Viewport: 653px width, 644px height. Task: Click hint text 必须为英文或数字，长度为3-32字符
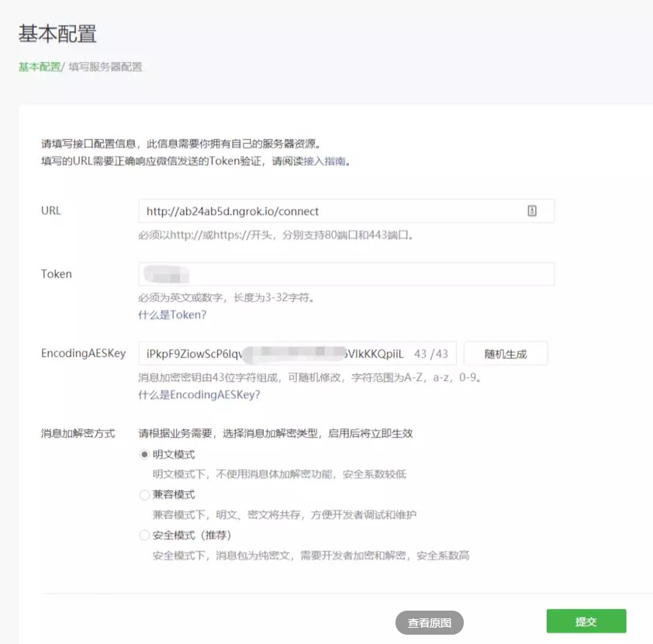[x=226, y=297]
